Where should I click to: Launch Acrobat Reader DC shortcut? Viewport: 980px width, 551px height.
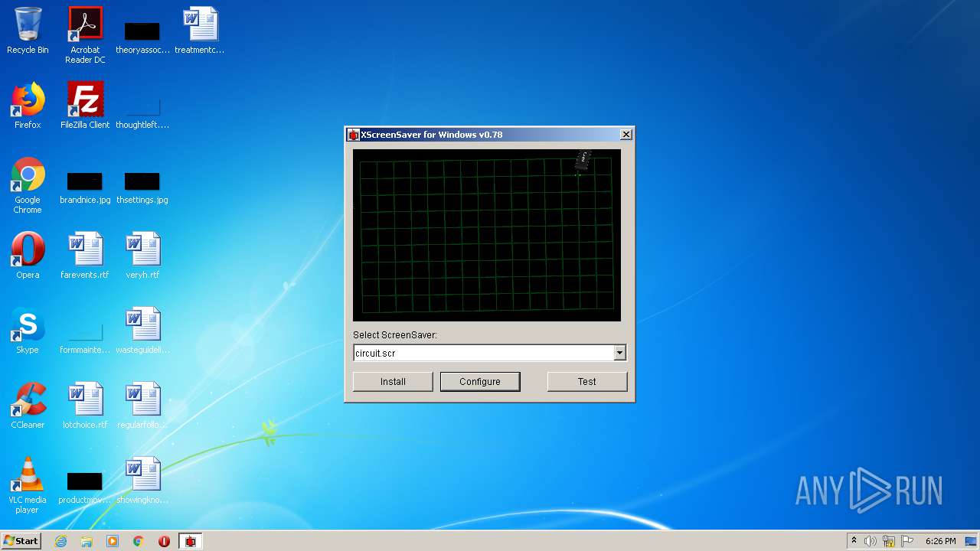click(85, 35)
